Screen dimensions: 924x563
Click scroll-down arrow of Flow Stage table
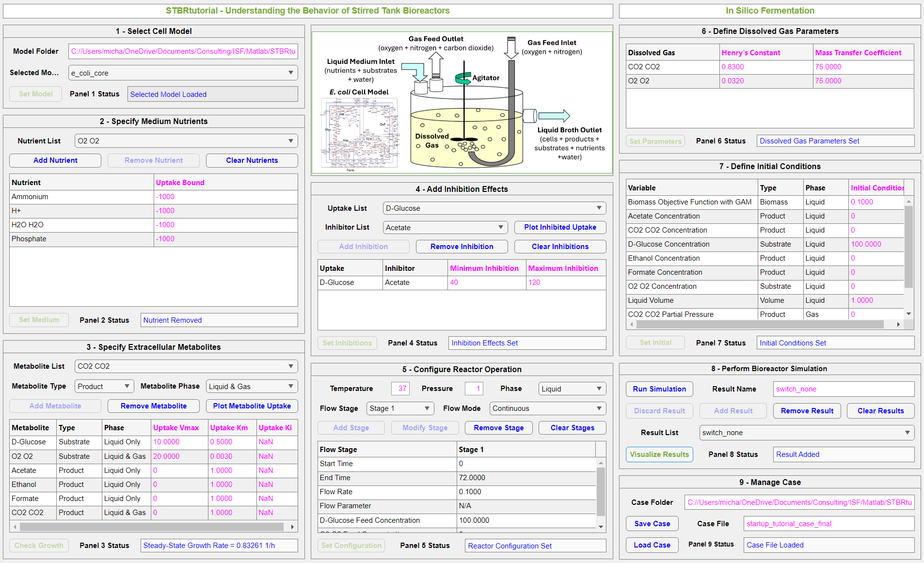pos(601,527)
